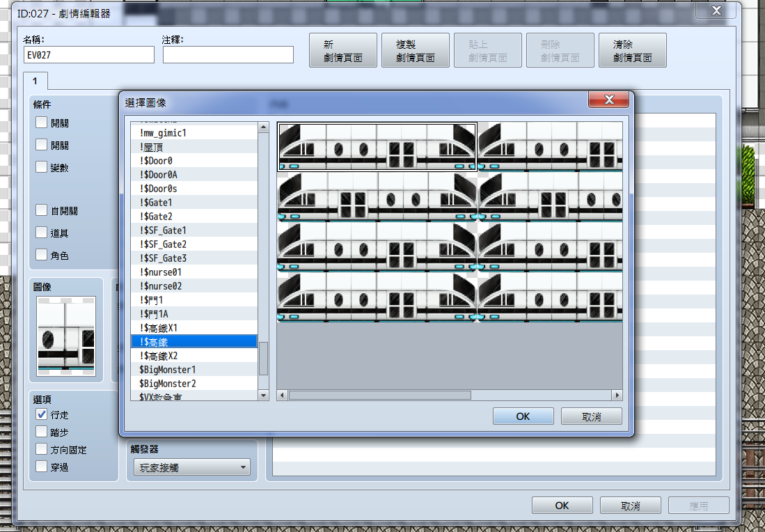This screenshot has height=532, width=765.
Task: Choose the !$nurse01 image entry
Action: pyautogui.click(x=194, y=272)
